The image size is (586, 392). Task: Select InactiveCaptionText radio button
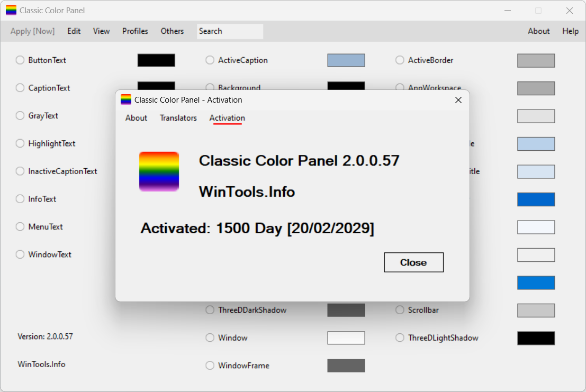pyautogui.click(x=20, y=171)
